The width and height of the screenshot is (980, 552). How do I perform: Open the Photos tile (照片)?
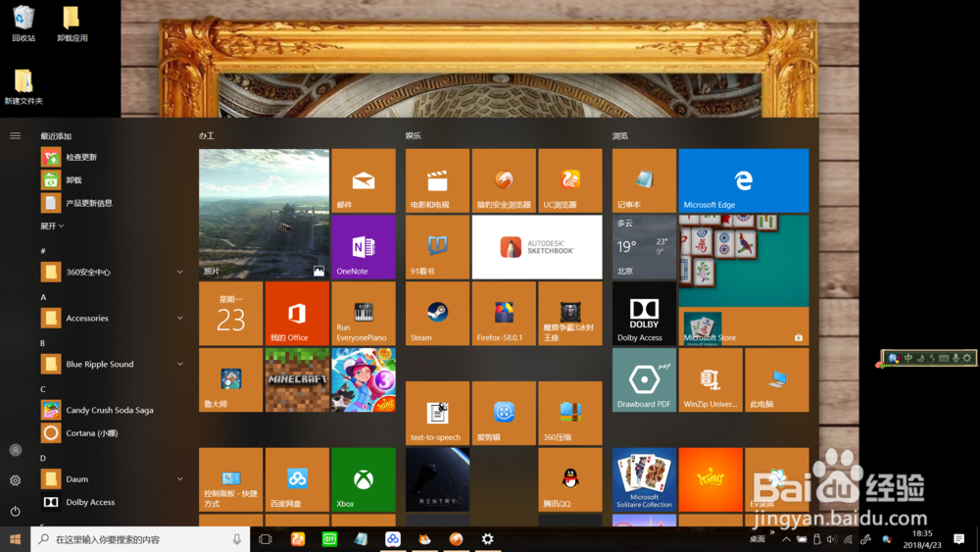(x=264, y=214)
